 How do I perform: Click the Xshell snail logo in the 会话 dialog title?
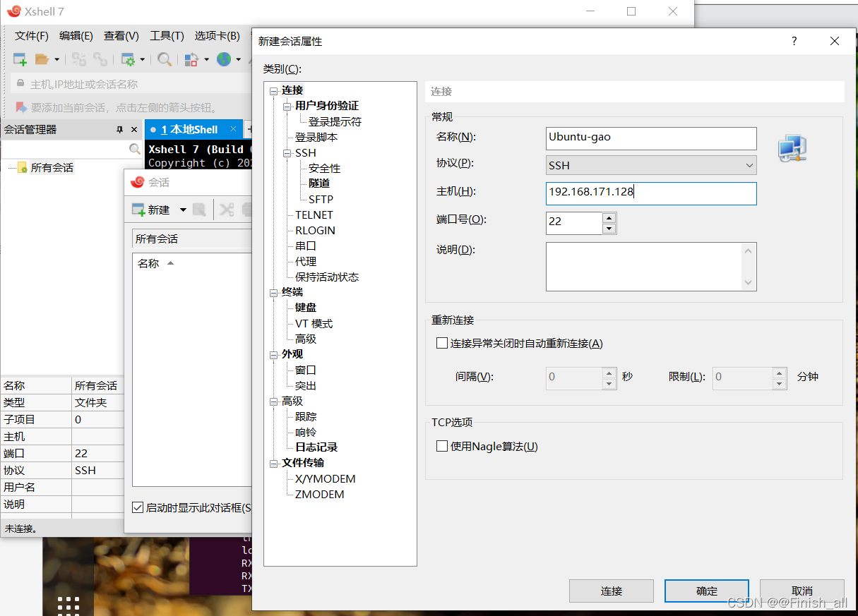point(138,182)
